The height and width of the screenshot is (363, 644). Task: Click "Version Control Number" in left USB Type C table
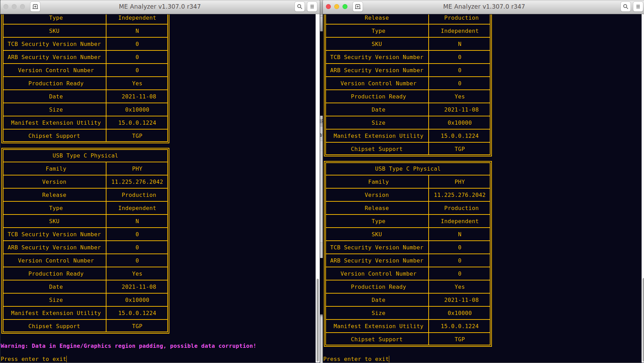click(x=56, y=260)
